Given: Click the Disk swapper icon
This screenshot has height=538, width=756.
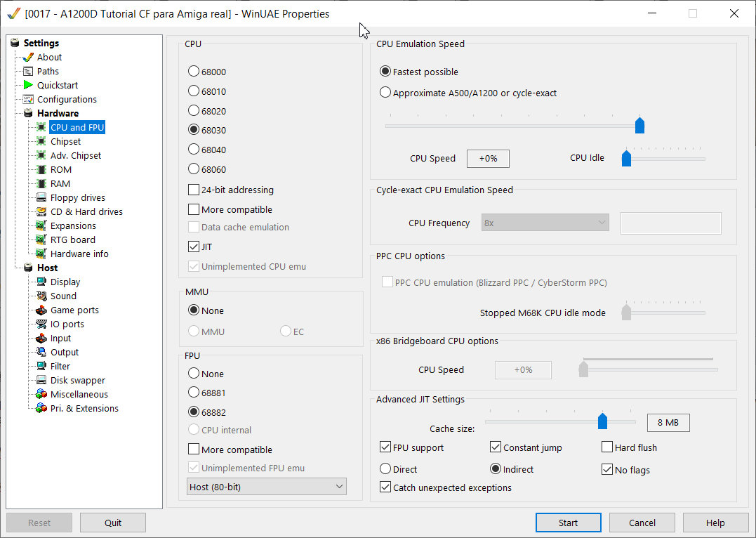Looking at the screenshot, I should point(41,380).
